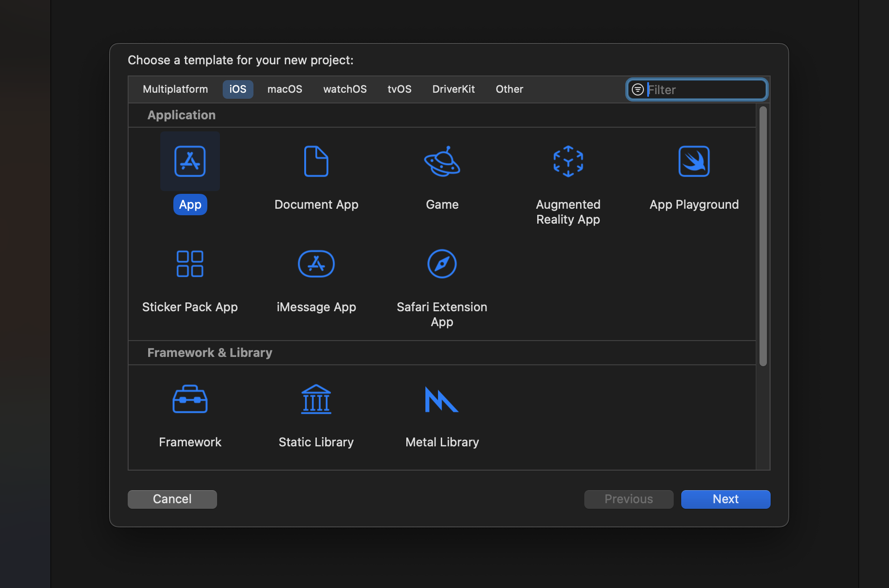
Task: Click the "Framework" label text
Action: [190, 442]
